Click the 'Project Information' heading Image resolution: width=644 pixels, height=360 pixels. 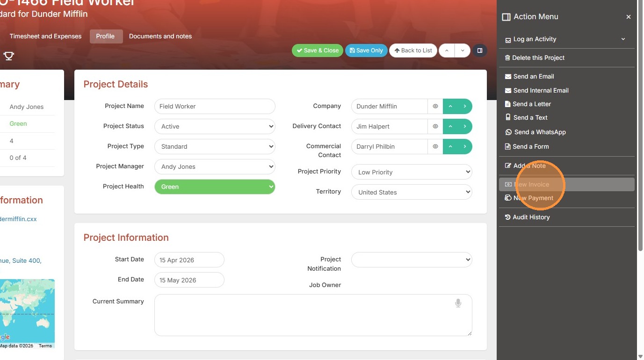tap(126, 238)
